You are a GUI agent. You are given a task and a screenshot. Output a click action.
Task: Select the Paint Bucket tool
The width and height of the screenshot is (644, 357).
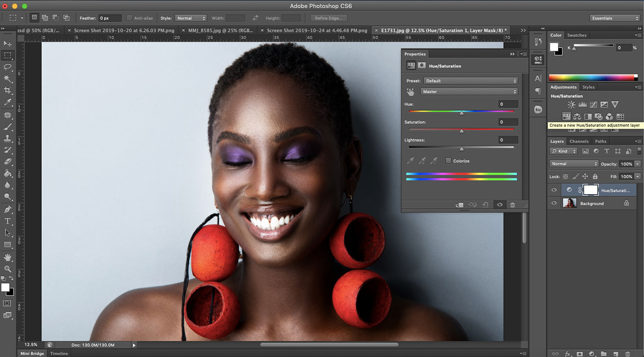(8, 173)
